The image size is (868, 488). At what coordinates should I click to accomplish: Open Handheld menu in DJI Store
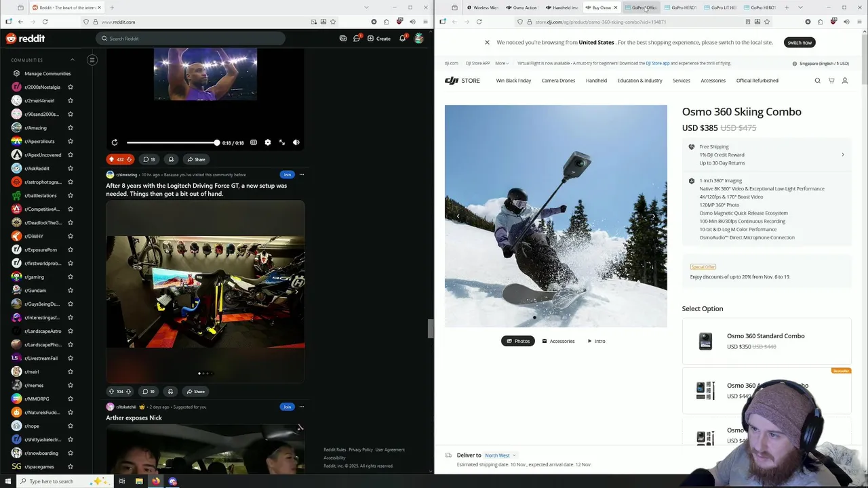[596, 81]
